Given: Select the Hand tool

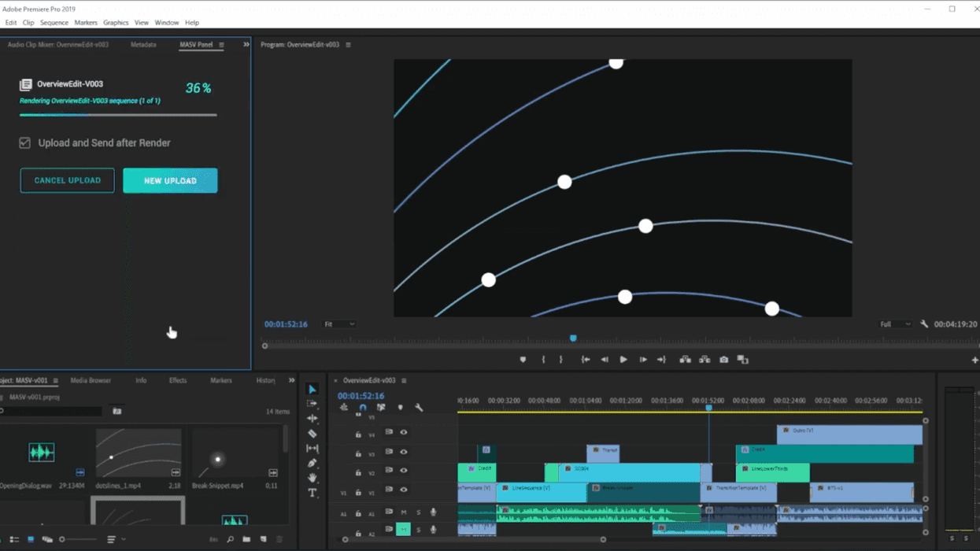Looking at the screenshot, I should [312, 478].
